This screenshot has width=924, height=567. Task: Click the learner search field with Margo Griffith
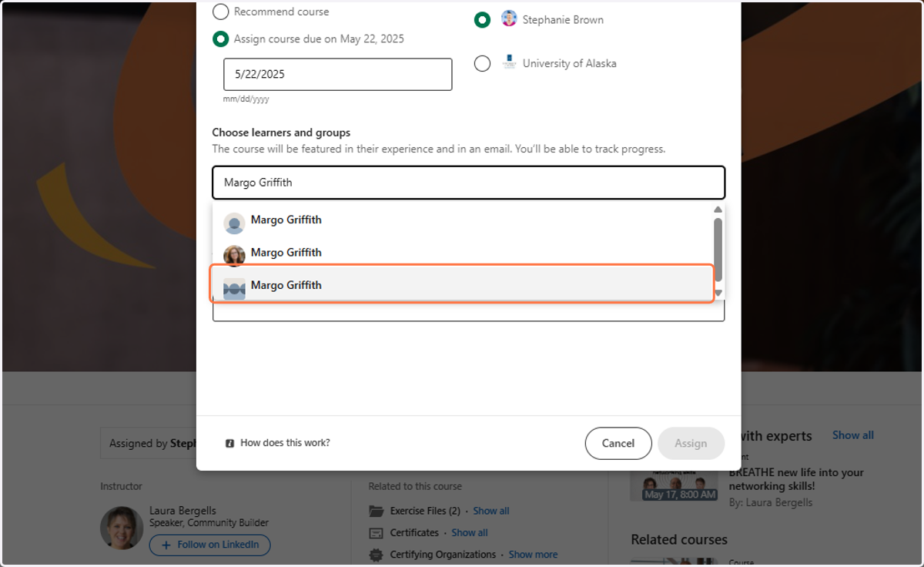pos(468,183)
